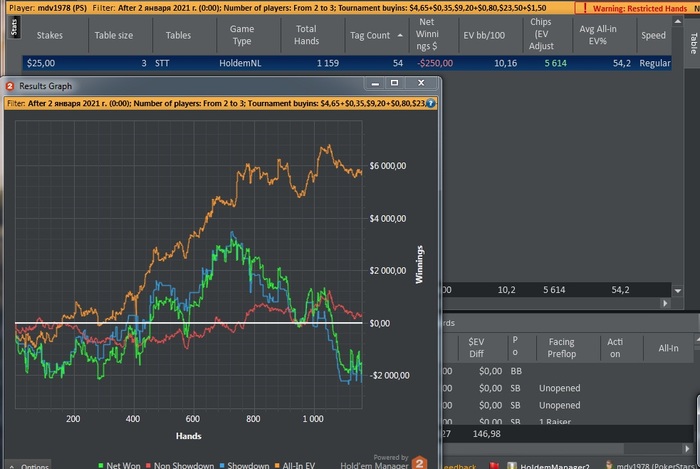Viewport: 700px width, 469px height.
Task: Open filter help icon in Results Graph
Action: pos(430,103)
